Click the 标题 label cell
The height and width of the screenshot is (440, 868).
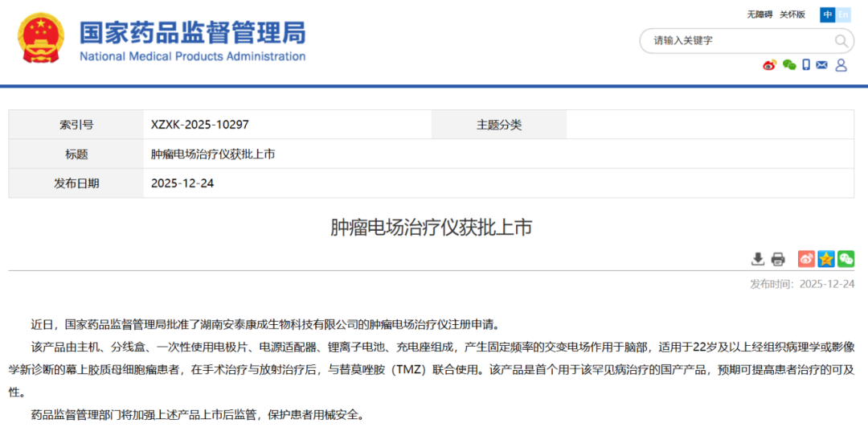point(76,154)
